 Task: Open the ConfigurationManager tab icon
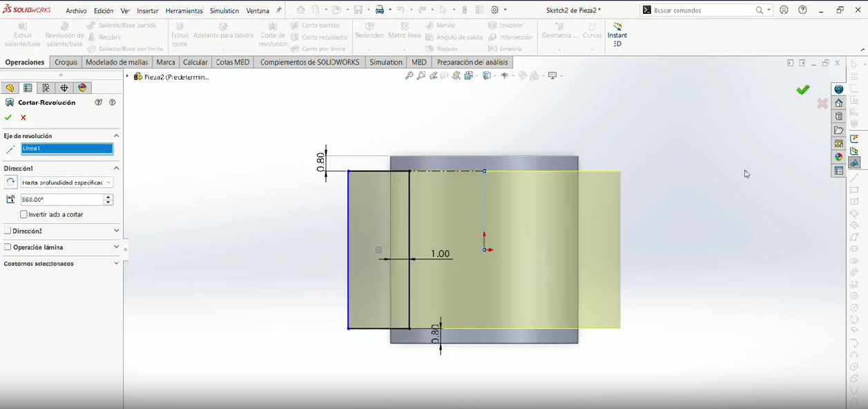(46, 88)
